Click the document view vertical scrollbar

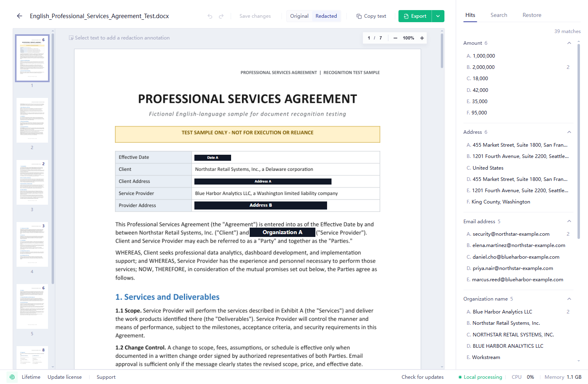(x=442, y=51)
